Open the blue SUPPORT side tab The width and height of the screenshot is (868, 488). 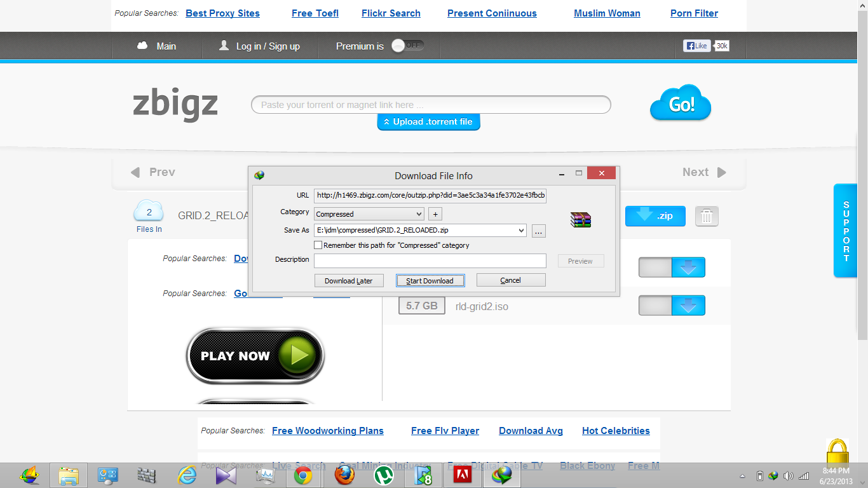pos(846,231)
